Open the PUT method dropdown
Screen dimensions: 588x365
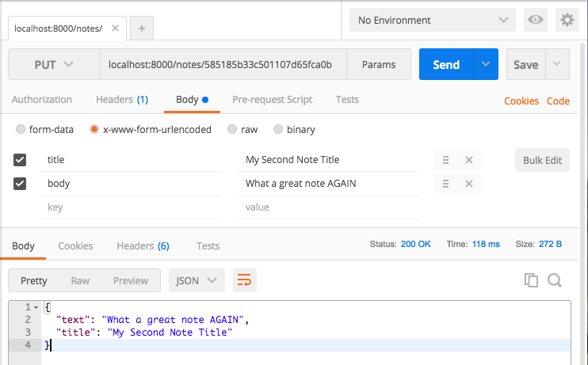tap(54, 64)
